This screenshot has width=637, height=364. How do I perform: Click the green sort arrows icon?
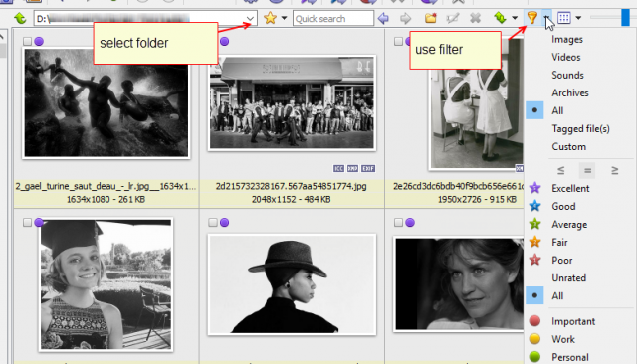500,18
